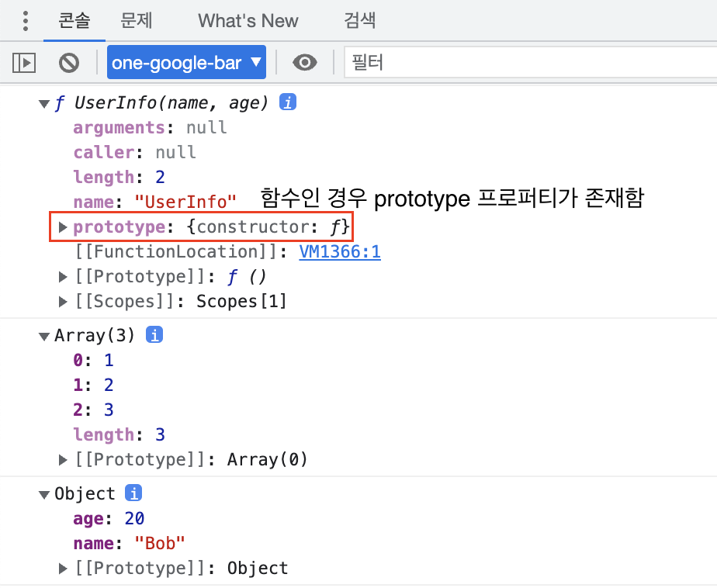Viewport: 717px width, 588px height.
Task: Expand [[Prototype]]: Object entry
Action: 63,569
